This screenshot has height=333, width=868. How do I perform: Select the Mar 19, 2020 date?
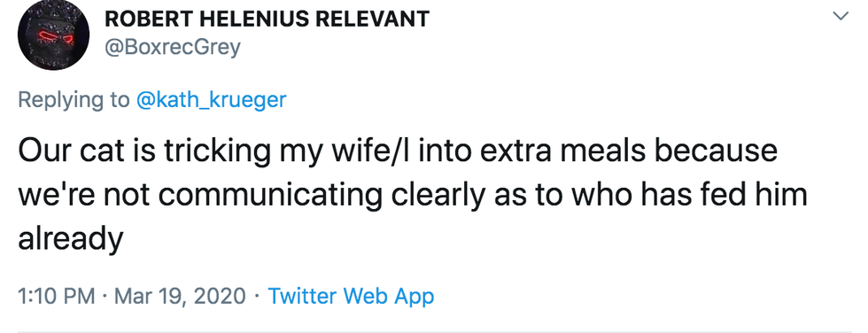coord(180,297)
